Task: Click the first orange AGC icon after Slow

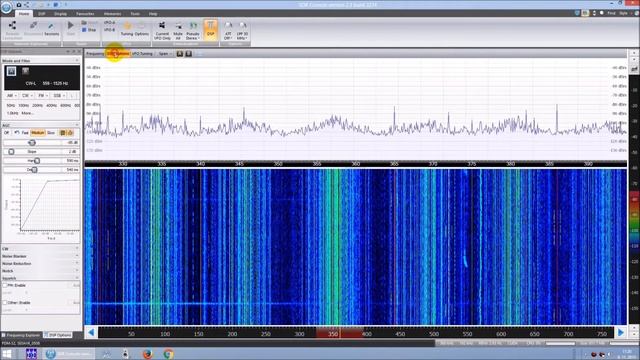Action: tap(63, 133)
